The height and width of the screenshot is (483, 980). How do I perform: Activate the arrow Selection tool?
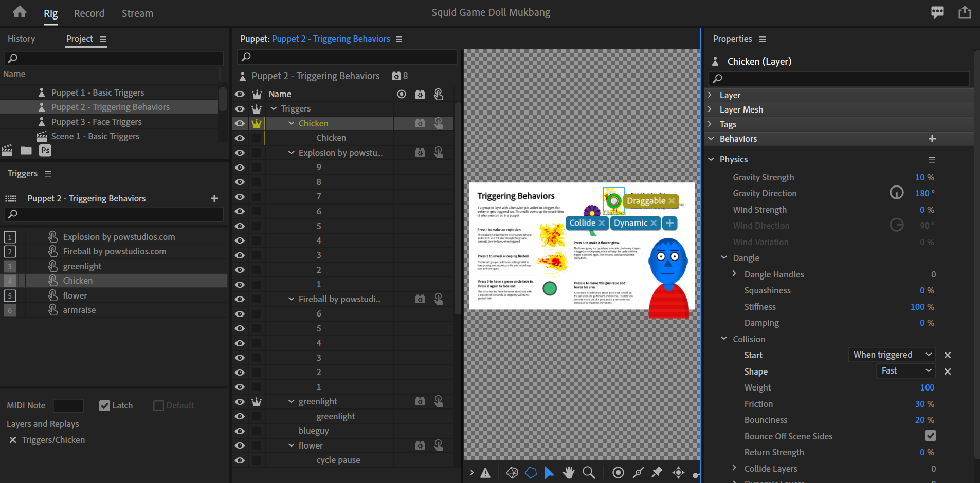pyautogui.click(x=549, y=472)
